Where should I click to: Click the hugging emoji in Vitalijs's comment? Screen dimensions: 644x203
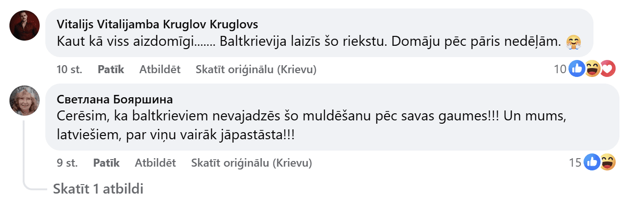tap(573, 42)
